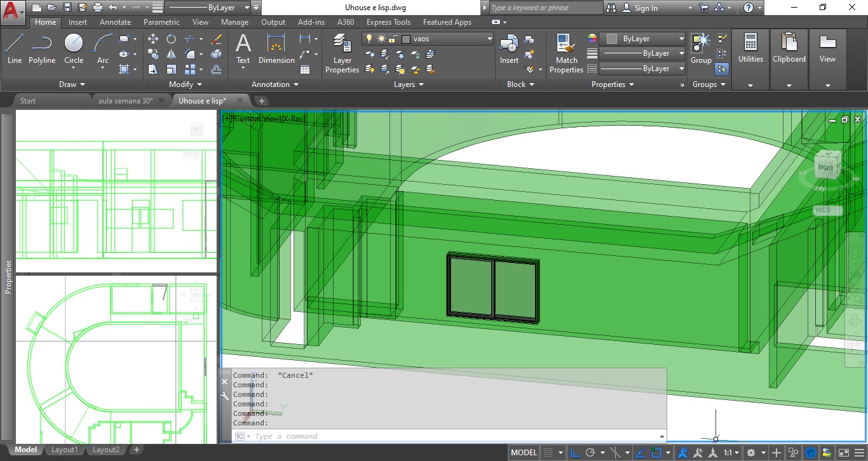Click the Mirror tool icon

[x=172, y=54]
